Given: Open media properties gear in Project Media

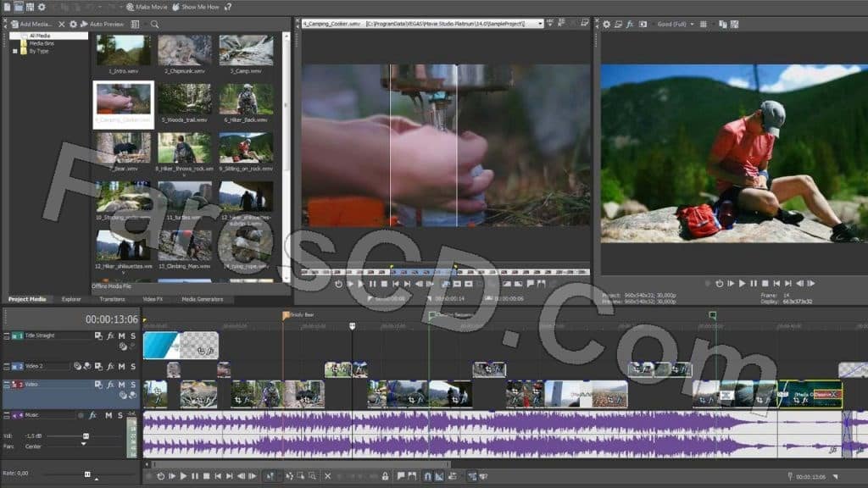Looking at the screenshot, I should point(73,25).
